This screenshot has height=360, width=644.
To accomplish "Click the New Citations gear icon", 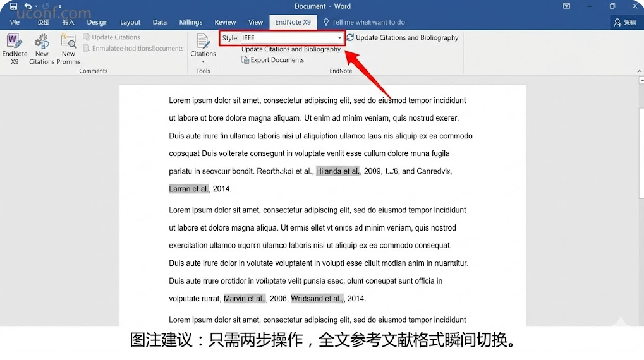I will 42,42.
